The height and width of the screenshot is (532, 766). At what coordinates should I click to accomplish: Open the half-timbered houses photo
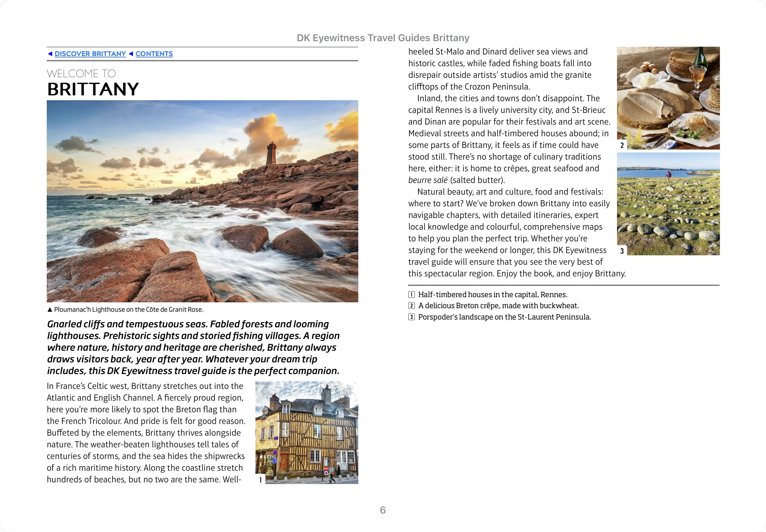pyautogui.click(x=307, y=432)
